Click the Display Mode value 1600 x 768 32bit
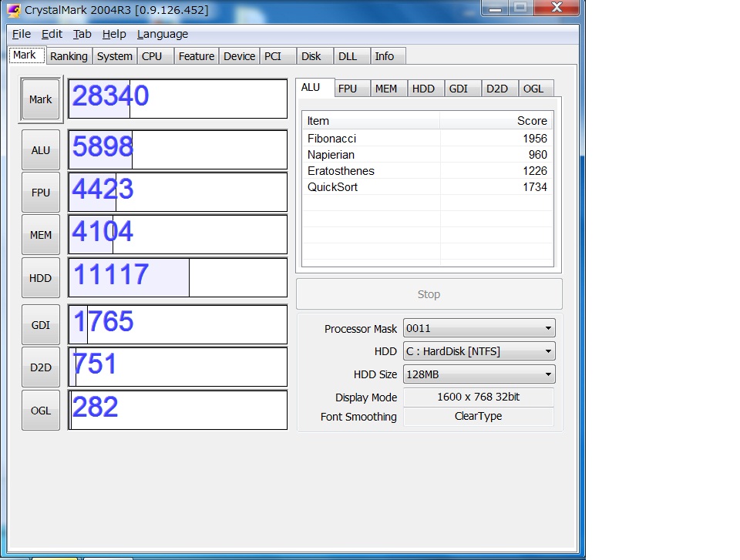The image size is (740, 560). tap(479, 397)
